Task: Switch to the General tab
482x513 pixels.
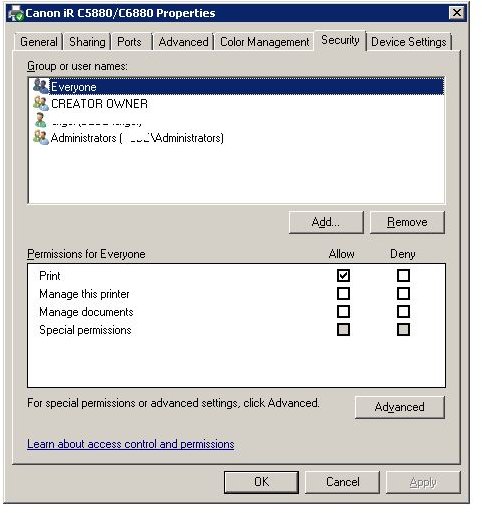Action: point(39,42)
